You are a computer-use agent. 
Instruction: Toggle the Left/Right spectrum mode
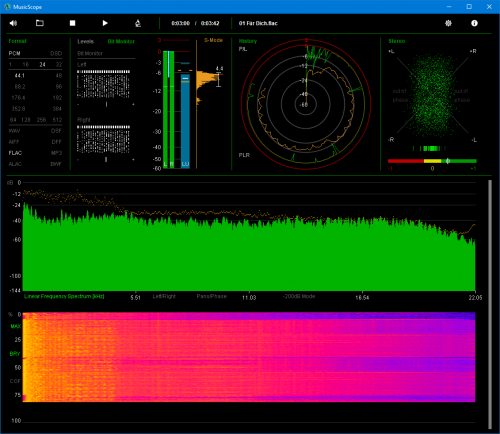pos(164,296)
